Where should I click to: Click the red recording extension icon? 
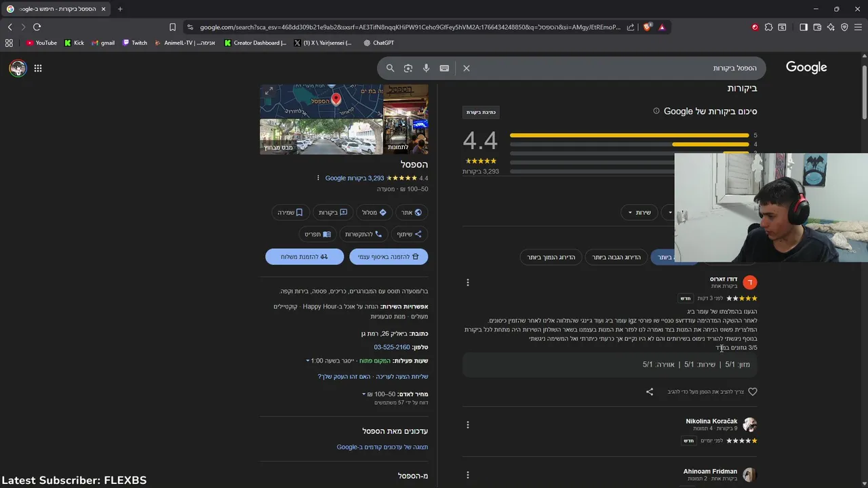tap(755, 27)
